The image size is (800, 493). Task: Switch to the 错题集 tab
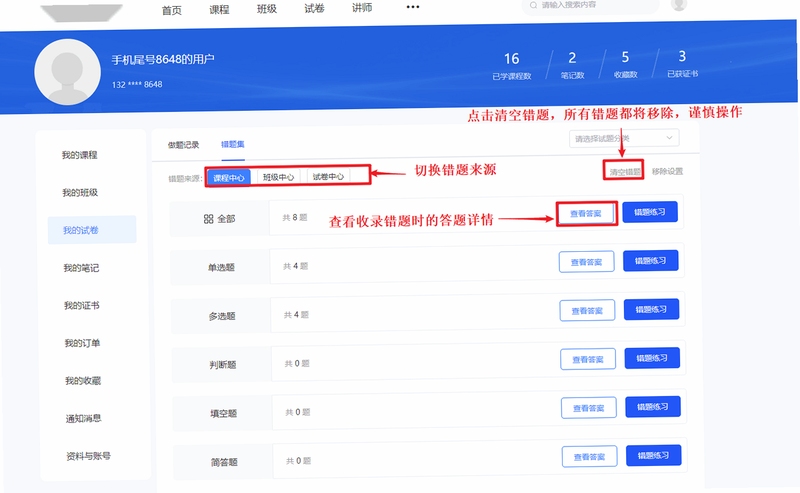pos(233,144)
